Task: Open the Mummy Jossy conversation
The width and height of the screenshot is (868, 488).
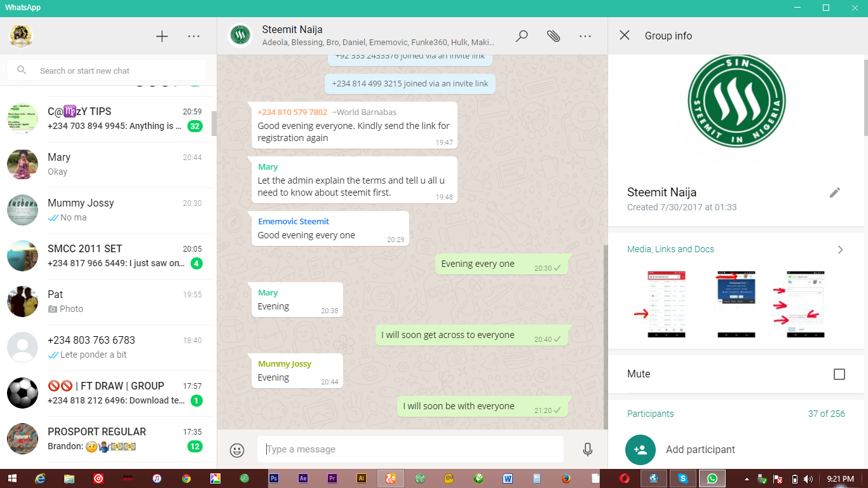Action: (108, 210)
